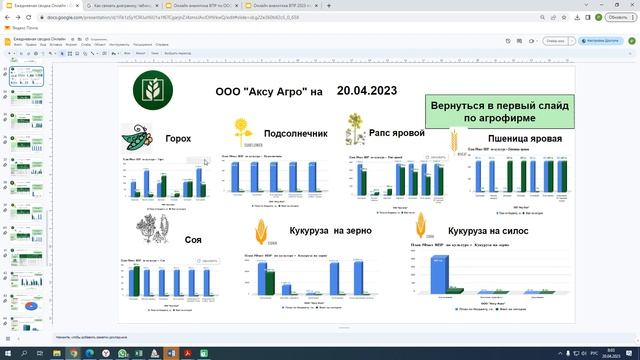This screenshot has height=360, width=640.
Task: Open the Справка menu
Action: pos(162,44)
